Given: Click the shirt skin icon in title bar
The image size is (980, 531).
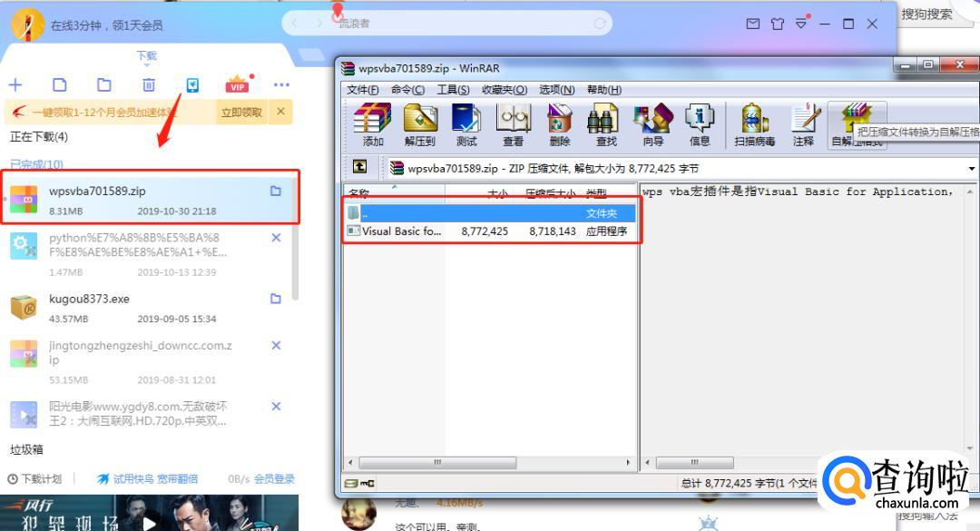Looking at the screenshot, I should click(x=778, y=24).
